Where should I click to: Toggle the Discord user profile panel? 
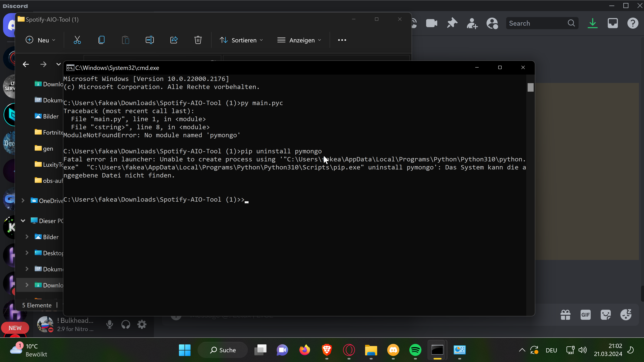coord(492,23)
